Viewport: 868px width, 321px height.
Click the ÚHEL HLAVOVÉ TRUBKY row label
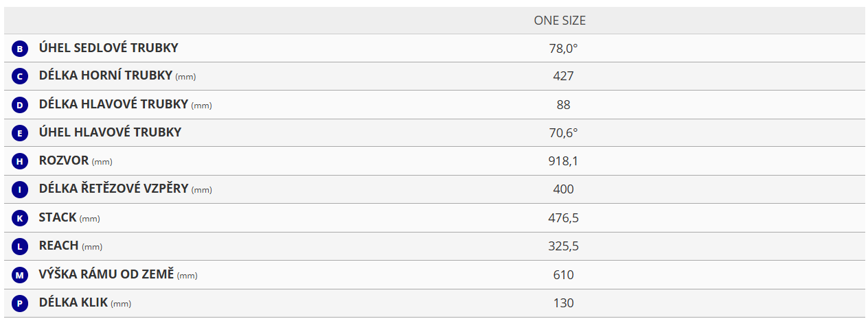coord(110,132)
